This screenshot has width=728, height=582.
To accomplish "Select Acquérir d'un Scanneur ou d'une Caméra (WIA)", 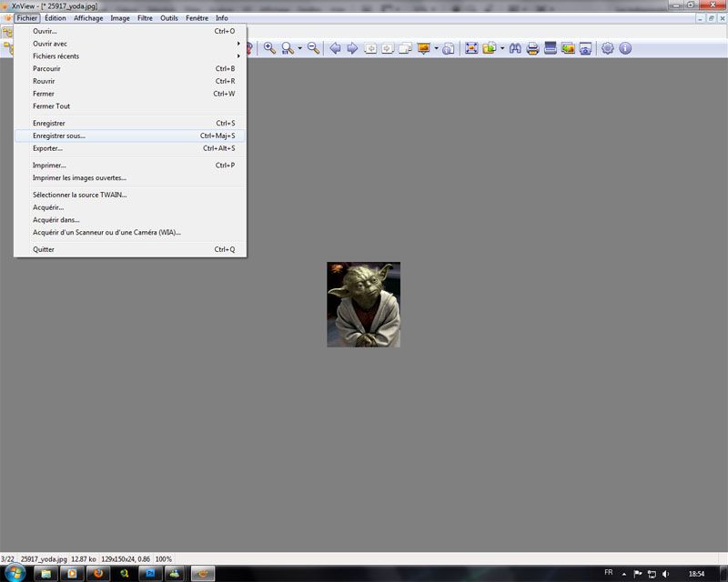I will (130, 233).
